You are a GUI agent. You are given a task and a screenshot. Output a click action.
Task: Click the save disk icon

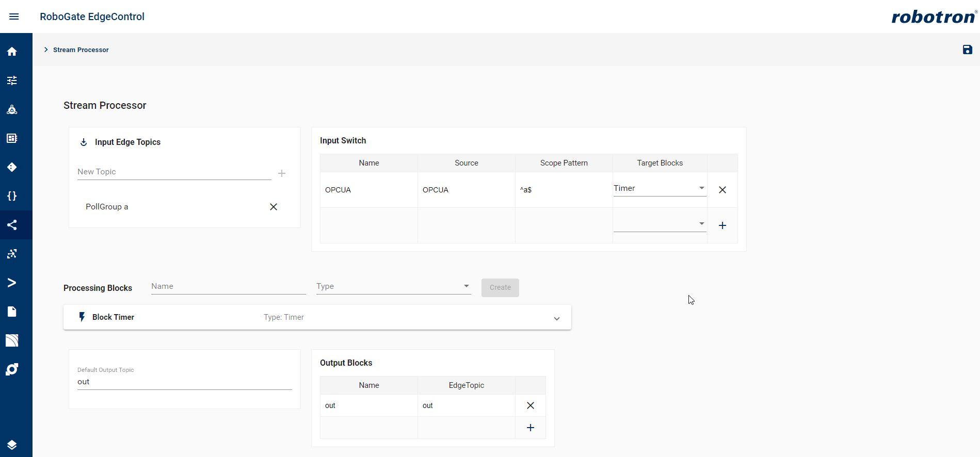click(967, 50)
